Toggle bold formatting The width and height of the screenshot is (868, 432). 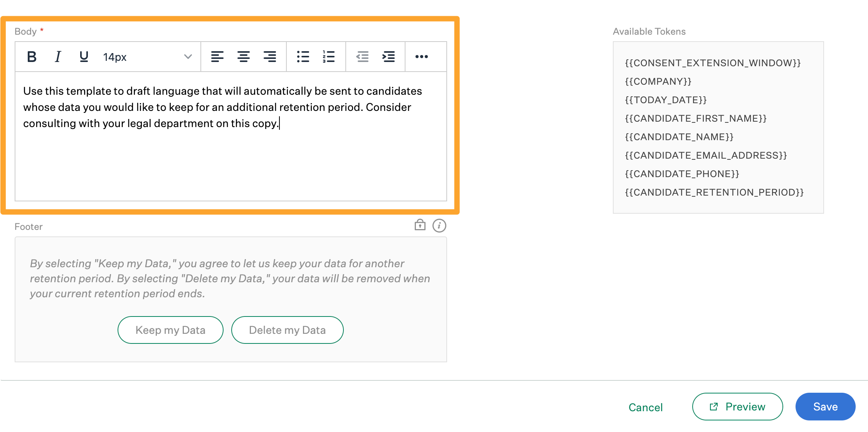32,57
